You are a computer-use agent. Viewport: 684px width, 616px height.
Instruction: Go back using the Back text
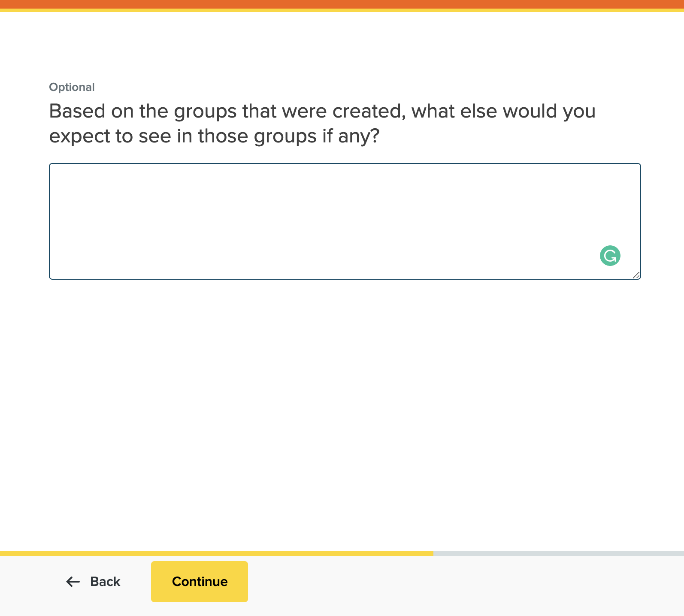(x=105, y=582)
